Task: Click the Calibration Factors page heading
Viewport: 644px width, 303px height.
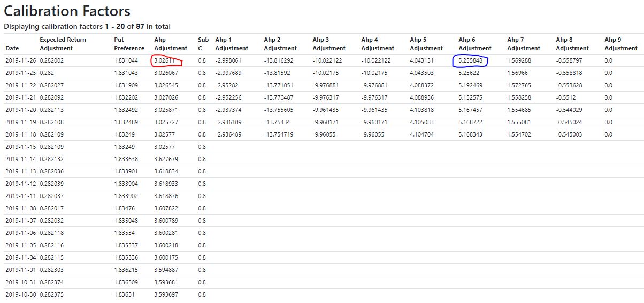Action: (x=67, y=11)
